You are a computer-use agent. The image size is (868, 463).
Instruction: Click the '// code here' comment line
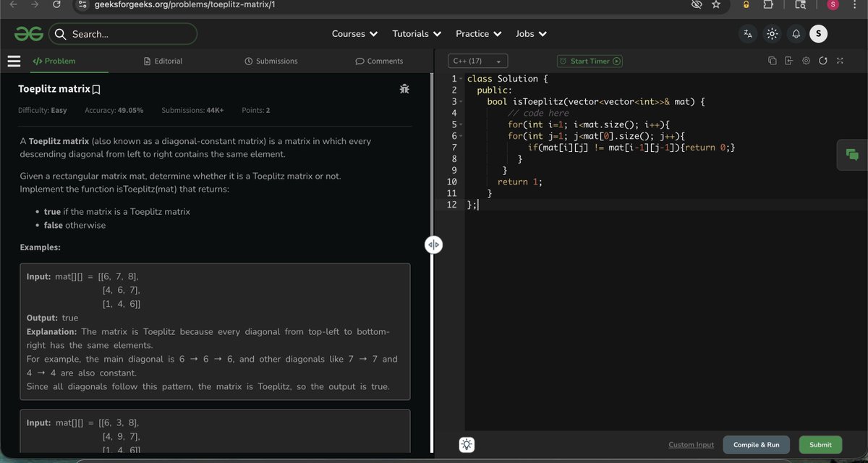538,113
